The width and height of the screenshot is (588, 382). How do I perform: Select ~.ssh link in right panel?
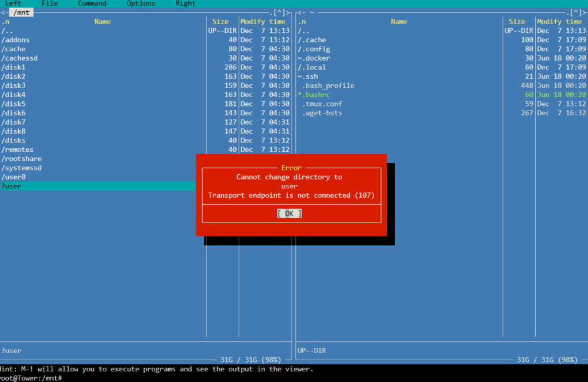(x=442, y=76)
